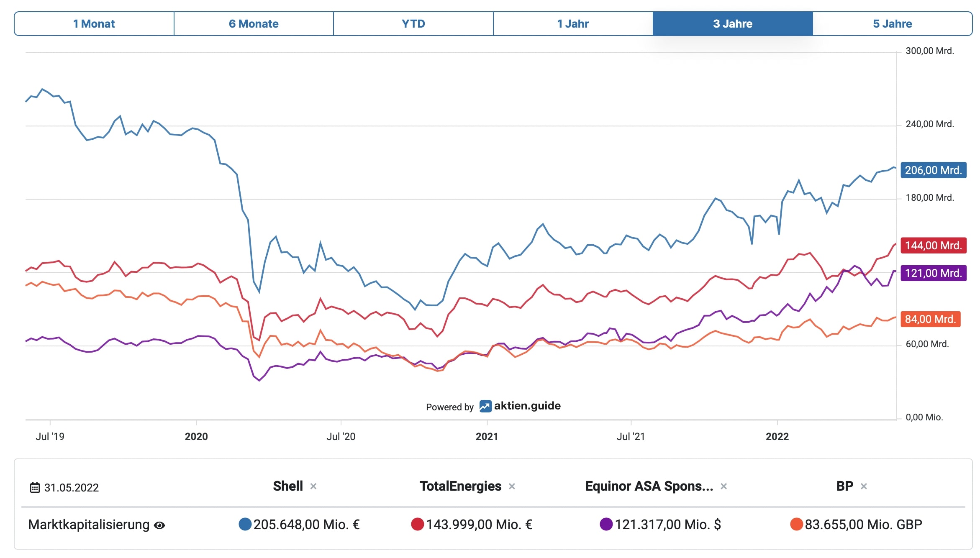Open the calendar icon next to 31.05.2022
Image resolution: width=980 pixels, height=558 pixels.
coord(35,488)
